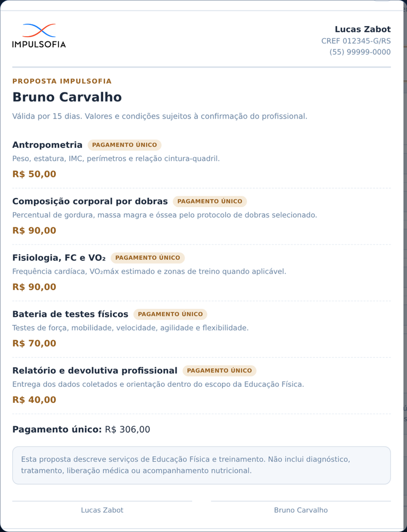Image resolution: width=407 pixels, height=532 pixels.
Task: Click the CREF 012345-G/RS registration text
Action: (x=356, y=41)
